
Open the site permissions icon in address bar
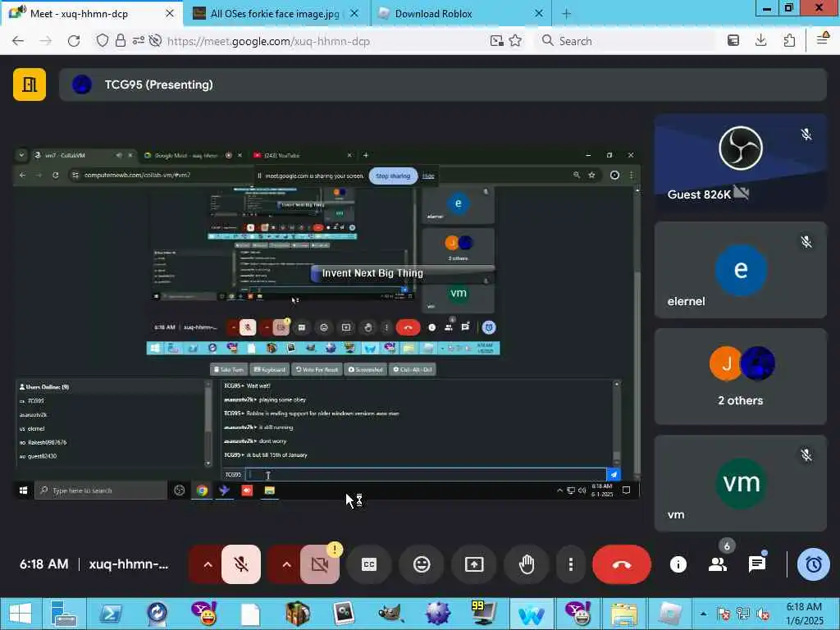click(x=138, y=41)
